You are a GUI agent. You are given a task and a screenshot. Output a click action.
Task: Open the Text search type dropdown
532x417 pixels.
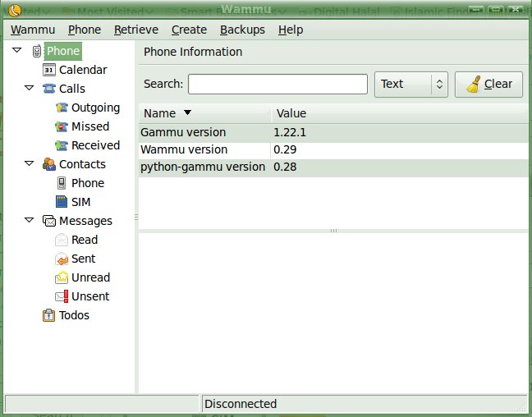tap(410, 84)
